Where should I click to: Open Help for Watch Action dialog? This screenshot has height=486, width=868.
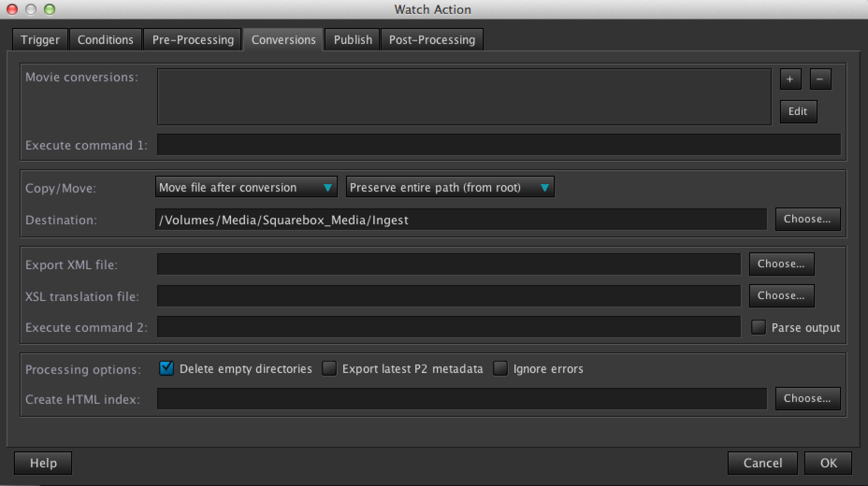[x=43, y=463]
